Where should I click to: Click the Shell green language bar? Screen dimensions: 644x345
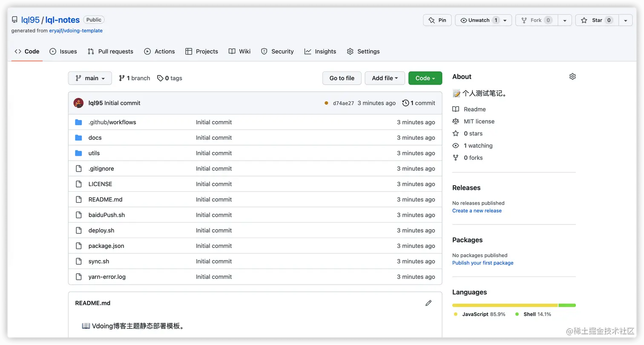567,305
